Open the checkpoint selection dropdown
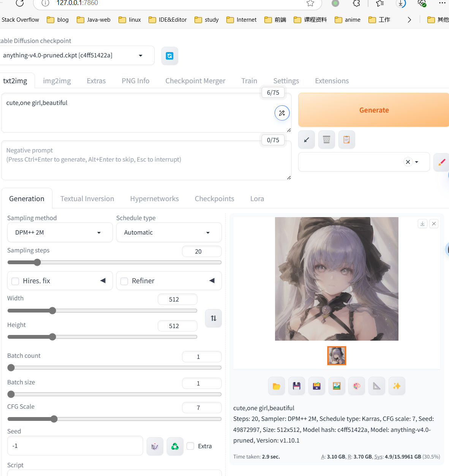This screenshot has height=476, width=449. 140,55
